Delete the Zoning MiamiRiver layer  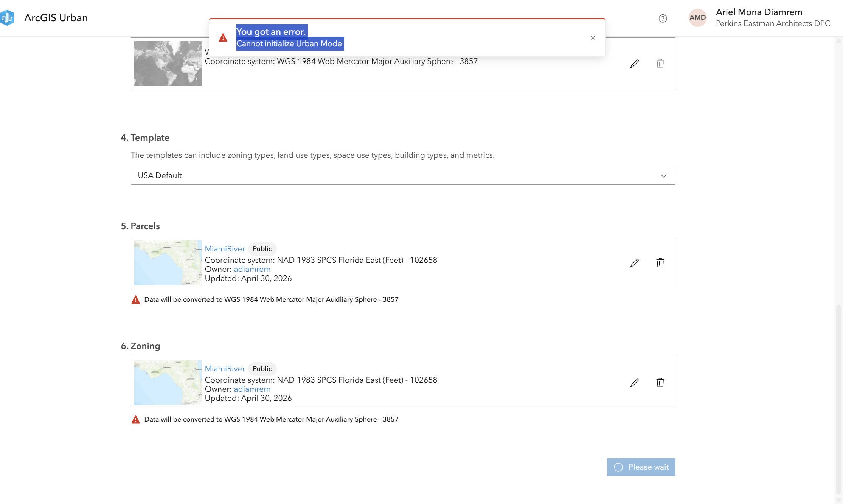tap(660, 383)
